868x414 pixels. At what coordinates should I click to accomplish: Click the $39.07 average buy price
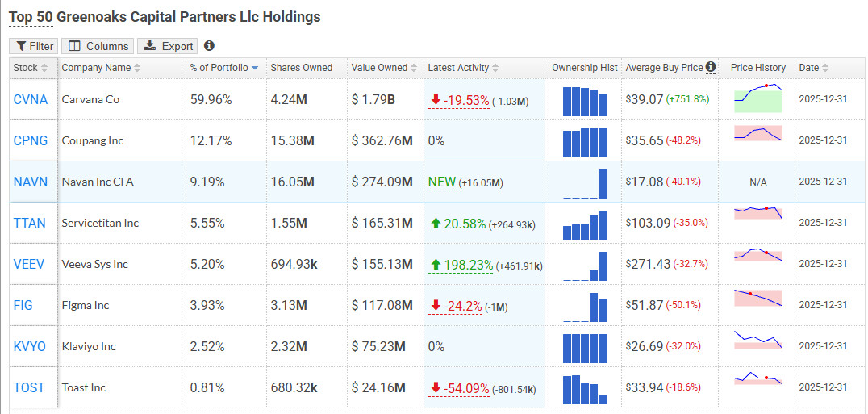click(x=645, y=99)
